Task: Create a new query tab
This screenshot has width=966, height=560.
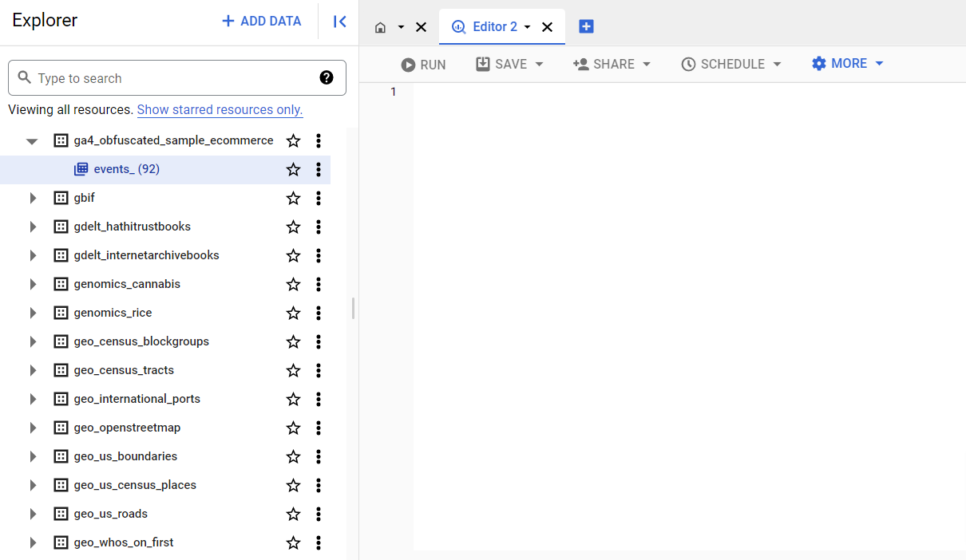Action: [x=586, y=26]
